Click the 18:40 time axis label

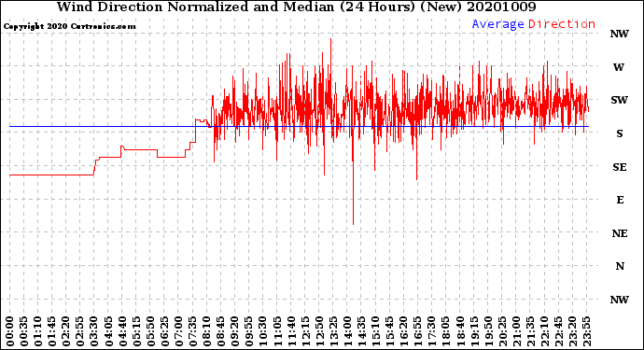[x=459, y=331]
